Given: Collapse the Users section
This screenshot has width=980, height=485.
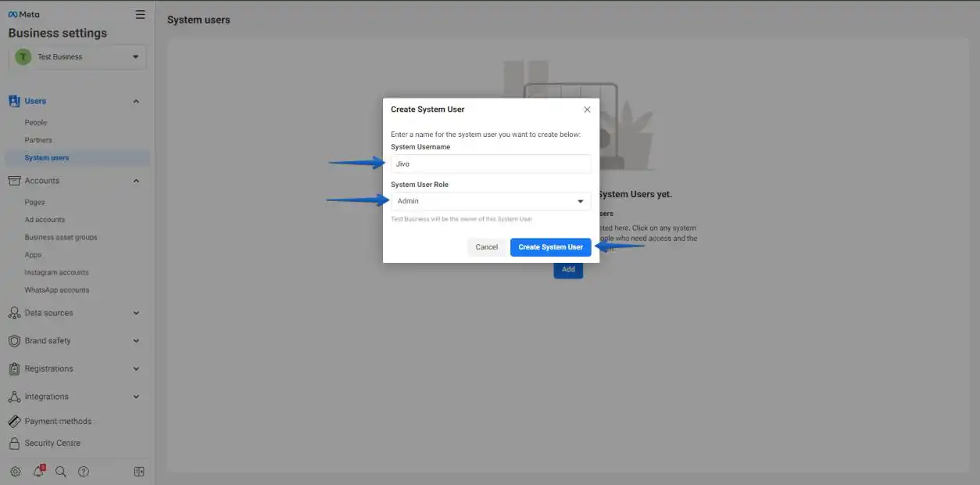Looking at the screenshot, I should click(136, 101).
